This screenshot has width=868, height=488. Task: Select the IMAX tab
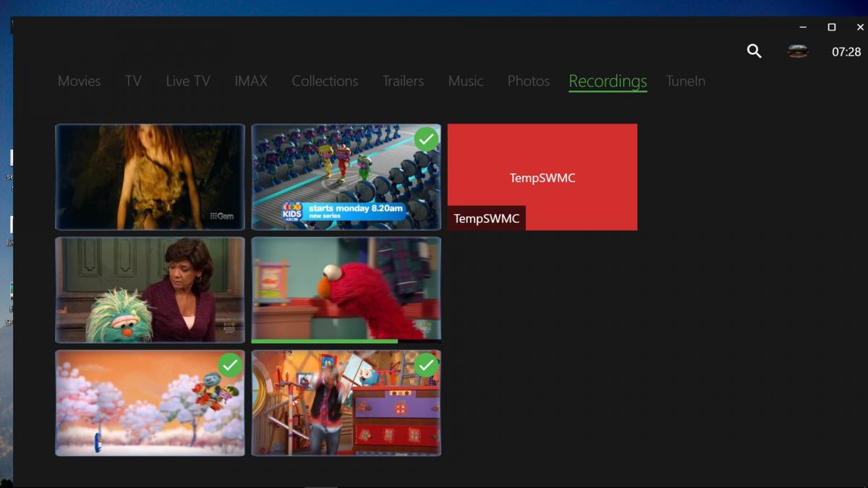[251, 81]
